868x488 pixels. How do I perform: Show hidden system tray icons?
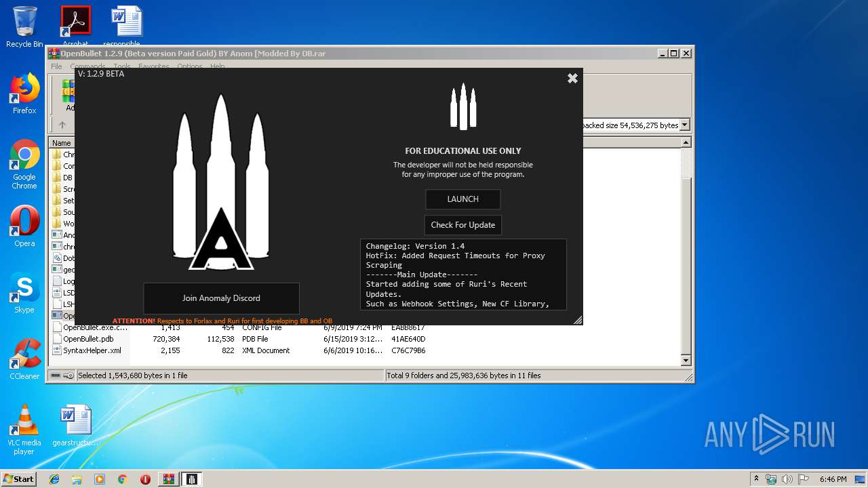point(756,479)
